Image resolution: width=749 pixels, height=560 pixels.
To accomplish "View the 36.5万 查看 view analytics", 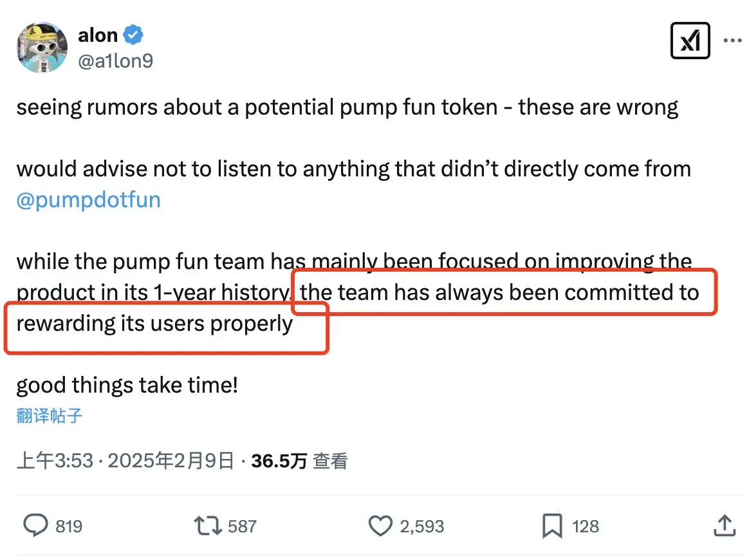I will tap(299, 461).
